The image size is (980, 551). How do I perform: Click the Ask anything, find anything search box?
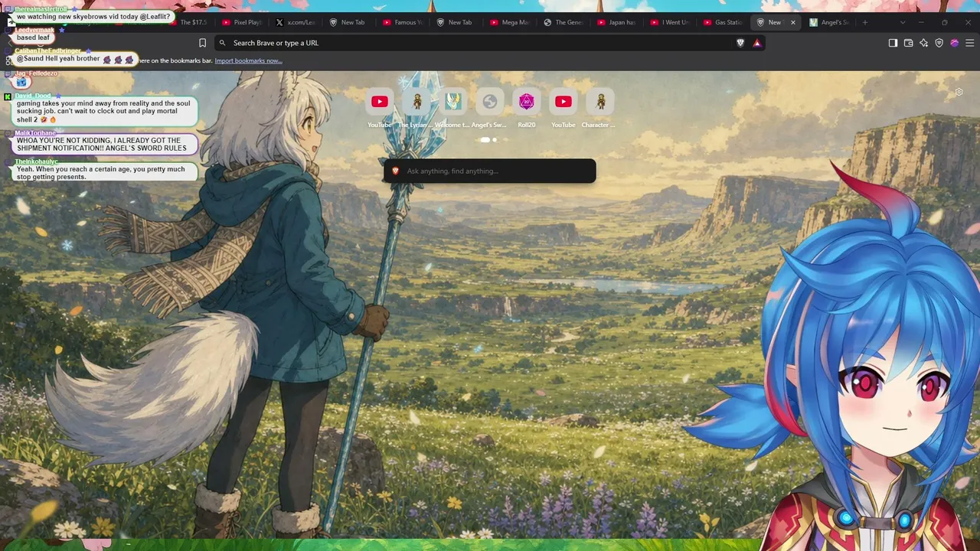coord(489,171)
